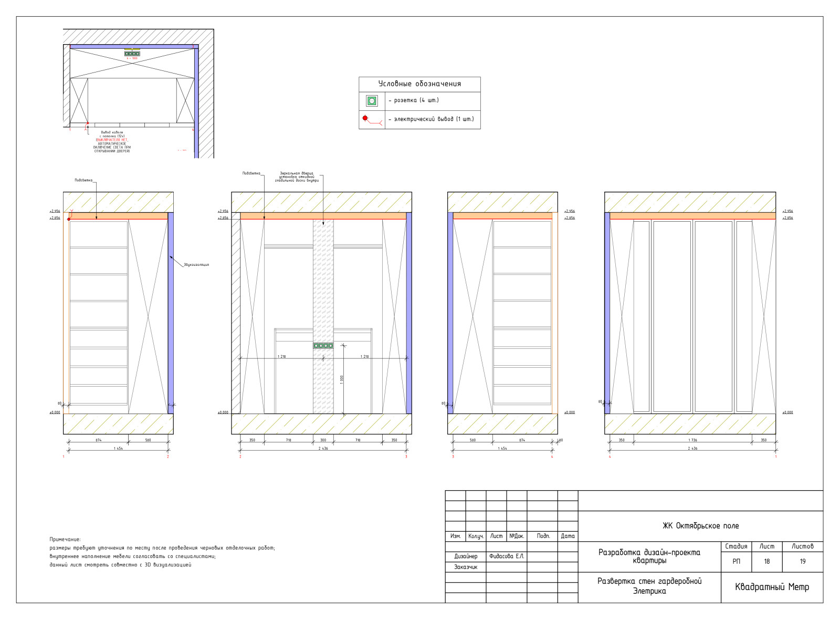Select the 'Примечание:' note heading
840x620 pixels.
point(65,540)
